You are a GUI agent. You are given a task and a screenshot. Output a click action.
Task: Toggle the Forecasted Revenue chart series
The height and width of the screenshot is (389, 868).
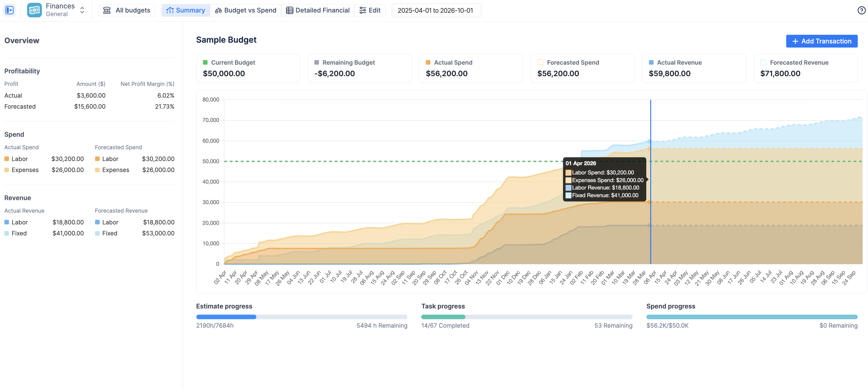763,62
